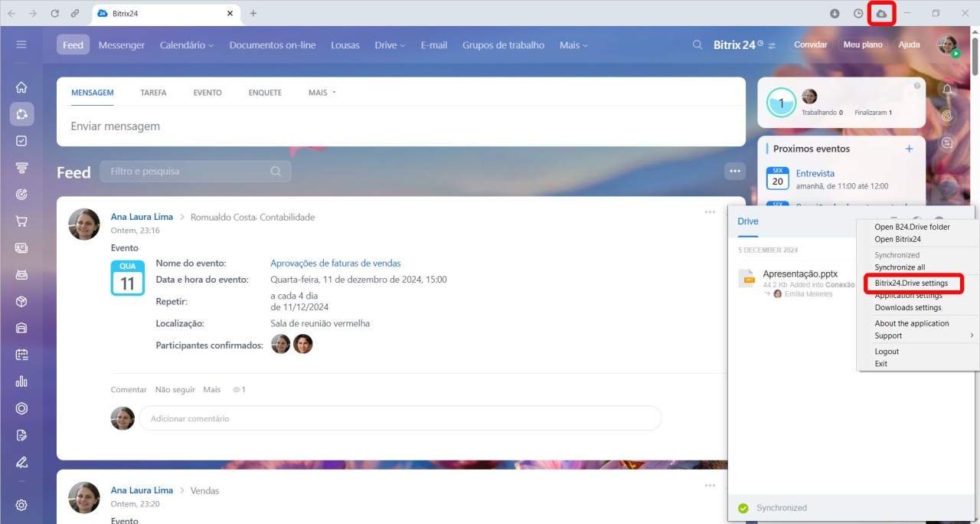Open the signature pen icon in sidebar
The height and width of the screenshot is (524, 980).
point(21,462)
